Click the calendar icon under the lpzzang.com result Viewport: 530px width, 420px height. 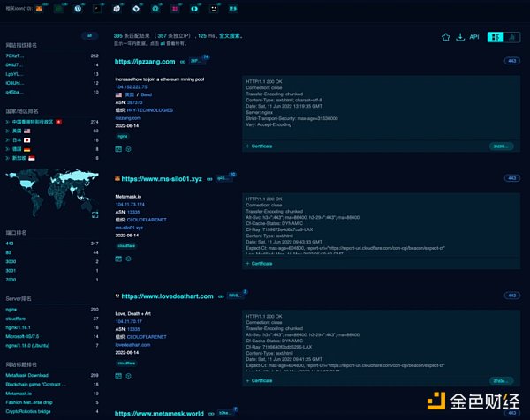click(x=118, y=149)
